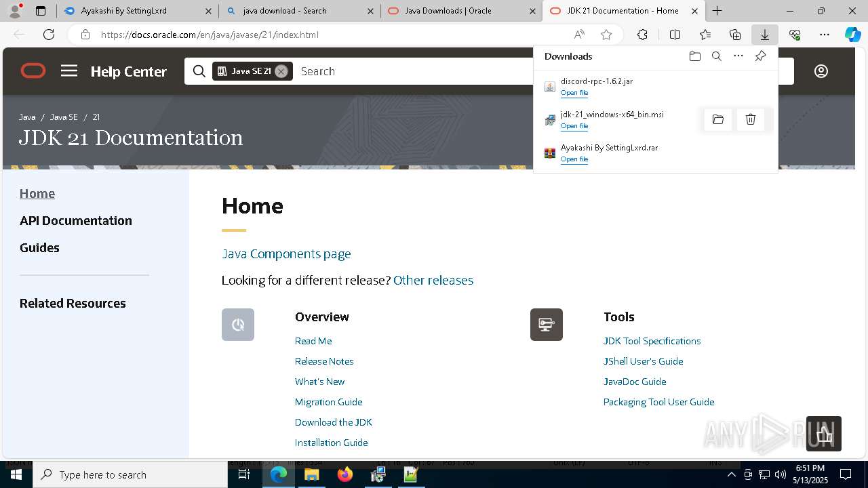Screen dimensions: 868x488
Task: Search downloads with the magnifier icon
Action: coord(716,56)
